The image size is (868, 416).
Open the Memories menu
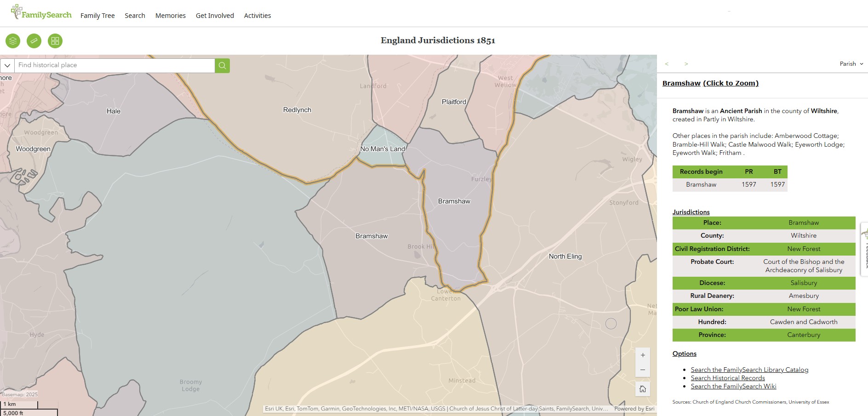pos(170,16)
